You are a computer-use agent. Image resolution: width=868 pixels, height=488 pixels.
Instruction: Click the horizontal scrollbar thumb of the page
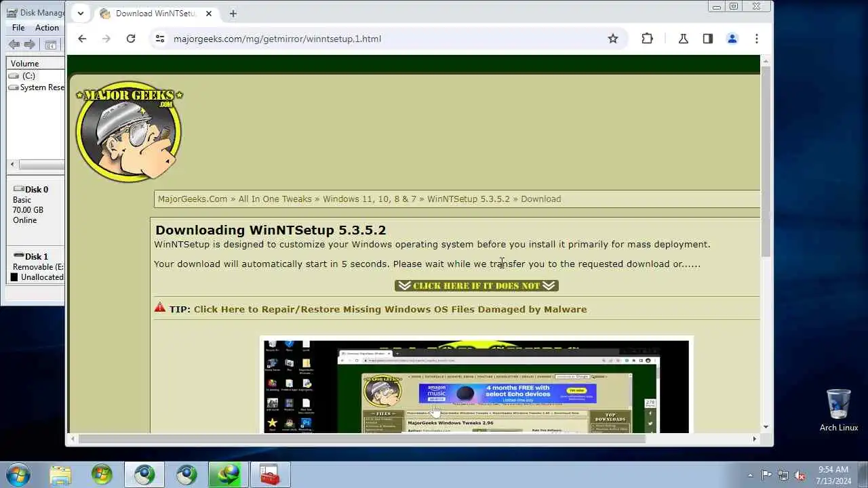[x=363, y=439]
